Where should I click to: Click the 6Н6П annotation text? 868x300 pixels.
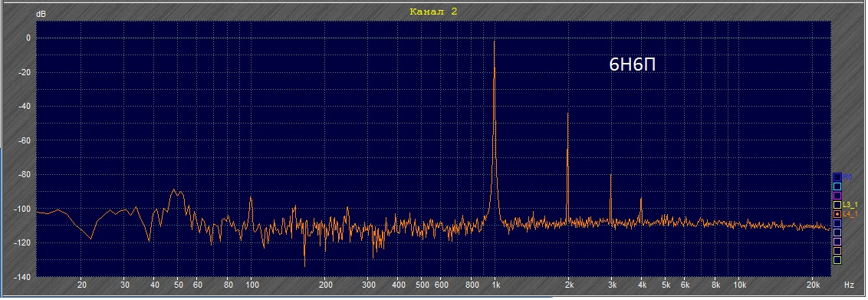point(633,64)
